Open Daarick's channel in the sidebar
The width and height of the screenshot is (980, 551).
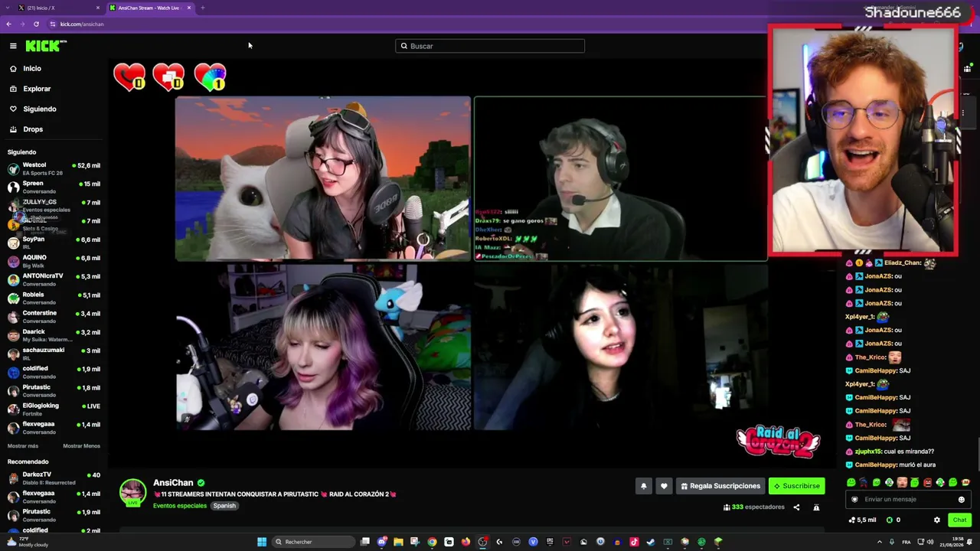click(x=54, y=335)
